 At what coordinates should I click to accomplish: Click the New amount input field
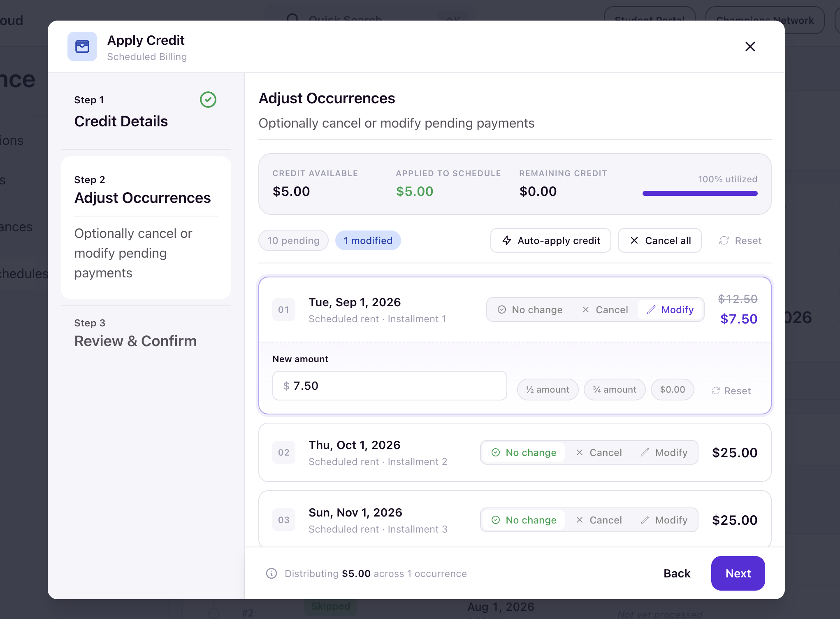390,386
